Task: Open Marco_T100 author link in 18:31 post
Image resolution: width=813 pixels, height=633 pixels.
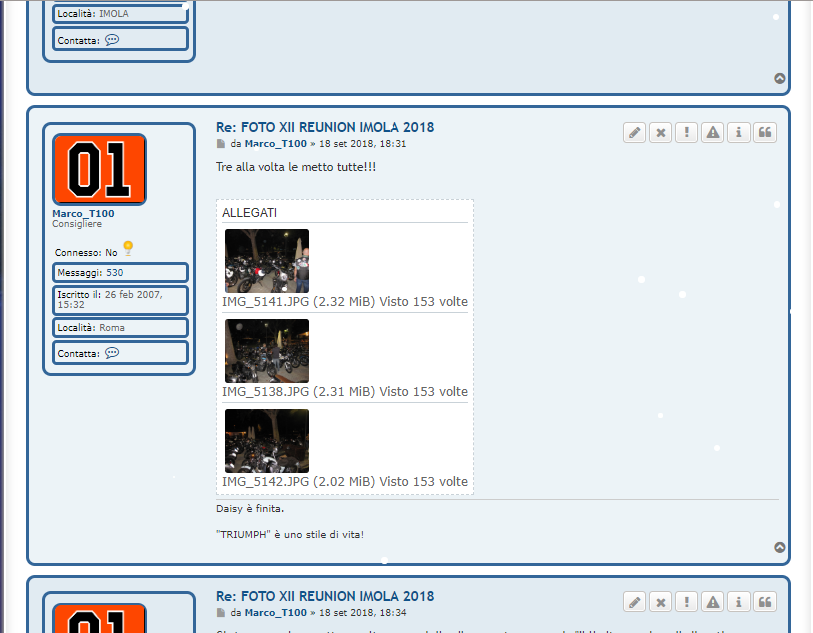Action: tap(275, 144)
